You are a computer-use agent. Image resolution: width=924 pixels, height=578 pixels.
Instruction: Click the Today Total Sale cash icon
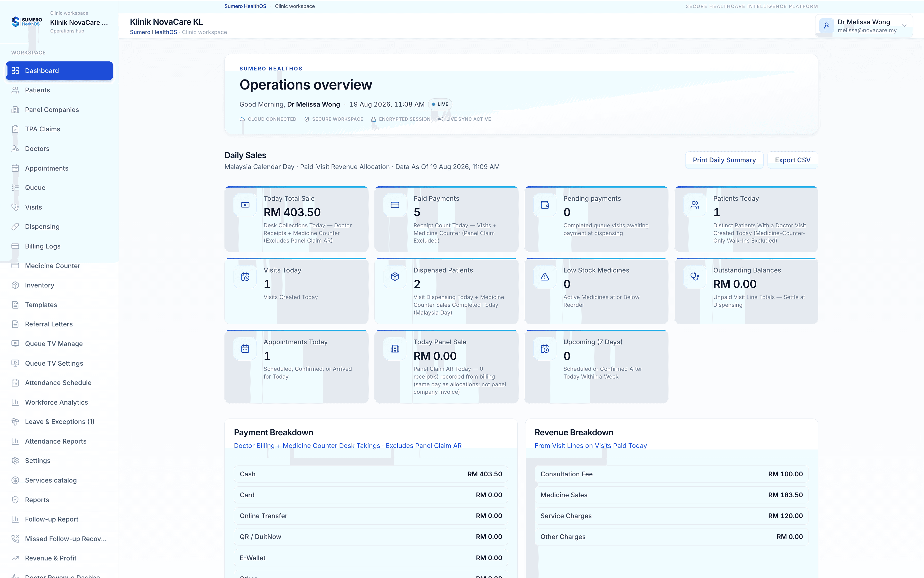[245, 205]
